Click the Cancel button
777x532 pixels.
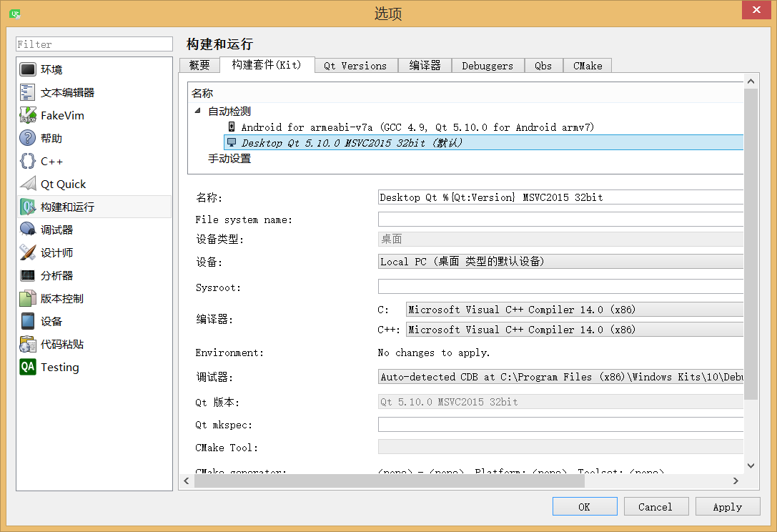click(x=656, y=506)
